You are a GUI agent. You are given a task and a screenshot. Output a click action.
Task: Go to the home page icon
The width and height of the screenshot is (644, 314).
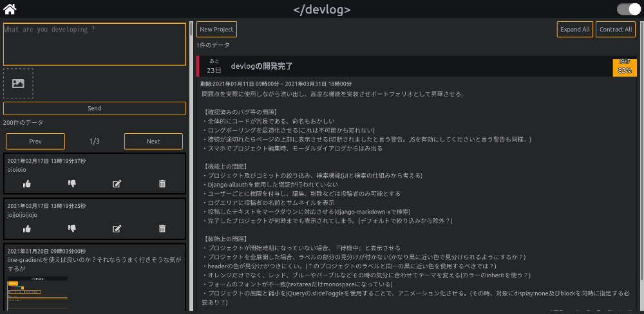(x=10, y=8)
